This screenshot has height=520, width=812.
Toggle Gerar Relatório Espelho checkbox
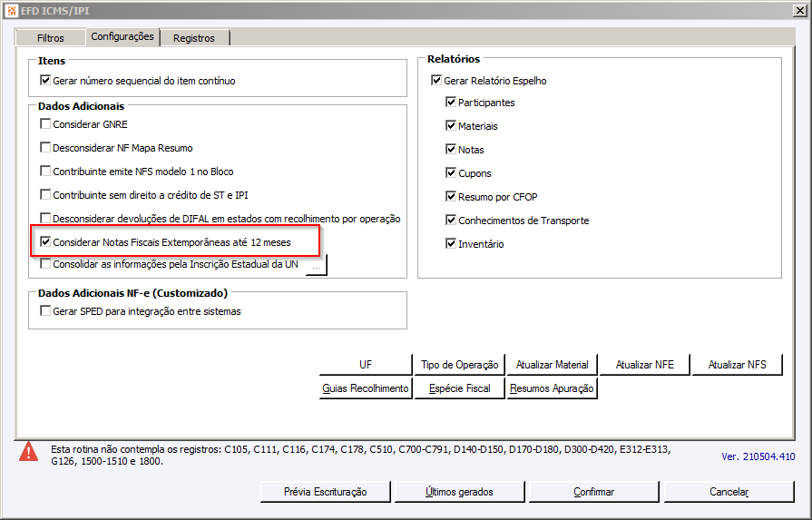click(436, 81)
